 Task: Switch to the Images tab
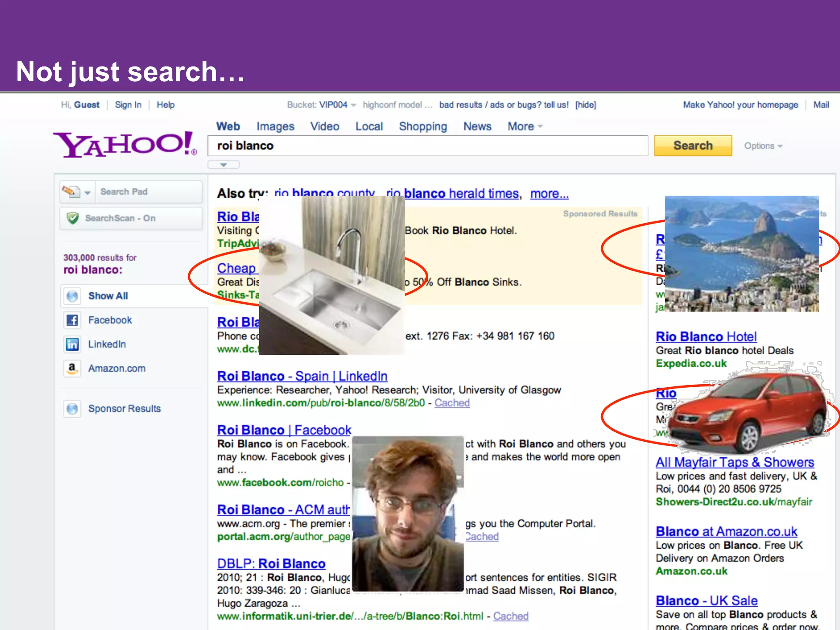pos(276,126)
